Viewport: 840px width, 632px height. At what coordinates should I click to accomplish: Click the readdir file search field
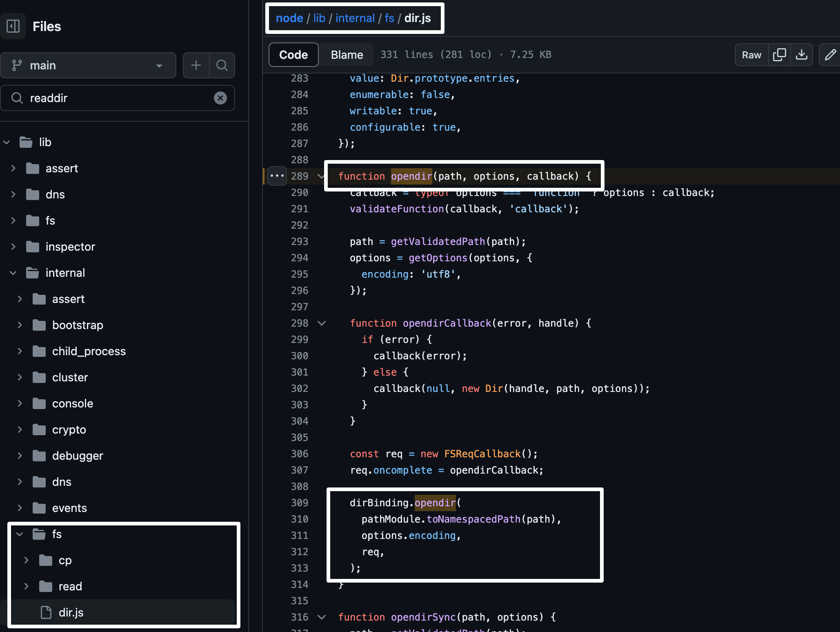coord(118,98)
